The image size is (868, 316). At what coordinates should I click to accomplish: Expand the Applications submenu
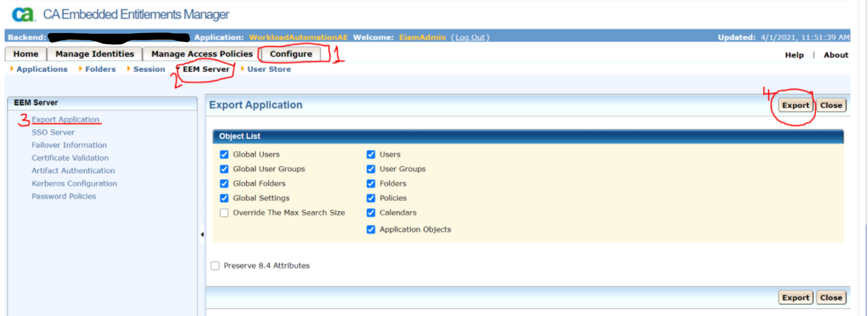point(42,69)
